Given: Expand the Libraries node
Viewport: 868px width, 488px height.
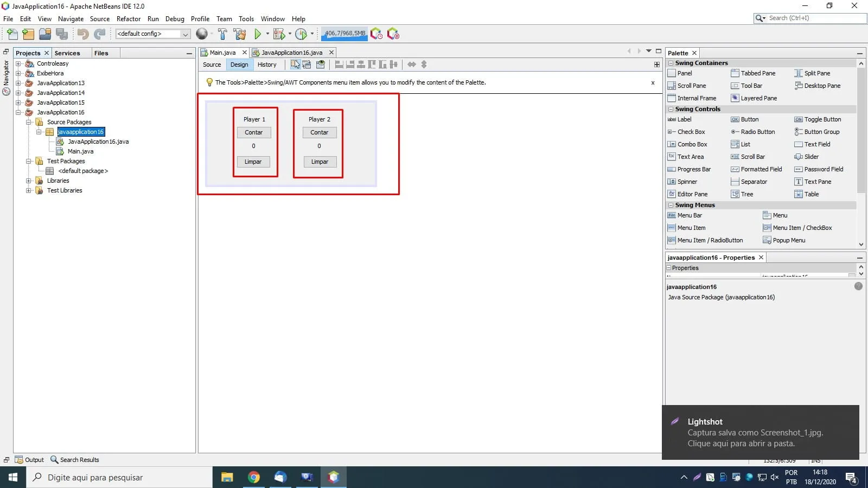Looking at the screenshot, I should point(29,181).
